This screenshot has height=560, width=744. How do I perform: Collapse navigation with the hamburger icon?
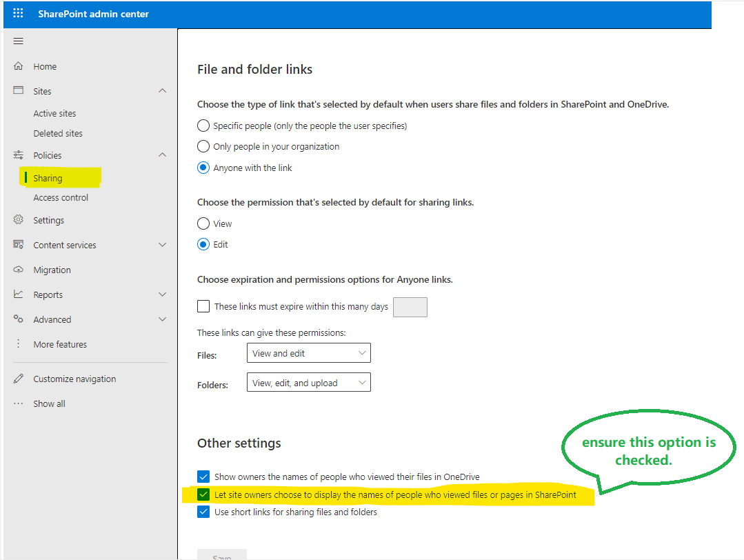[x=18, y=41]
